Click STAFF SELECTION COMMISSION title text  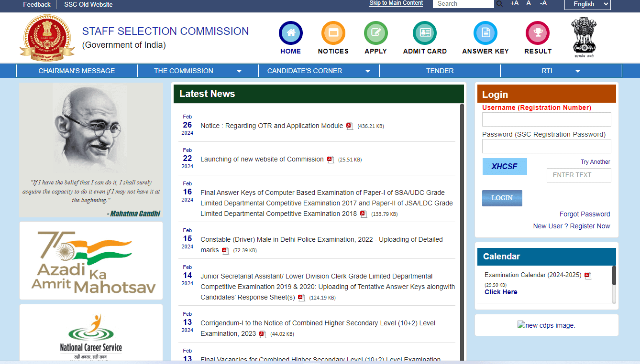(166, 31)
